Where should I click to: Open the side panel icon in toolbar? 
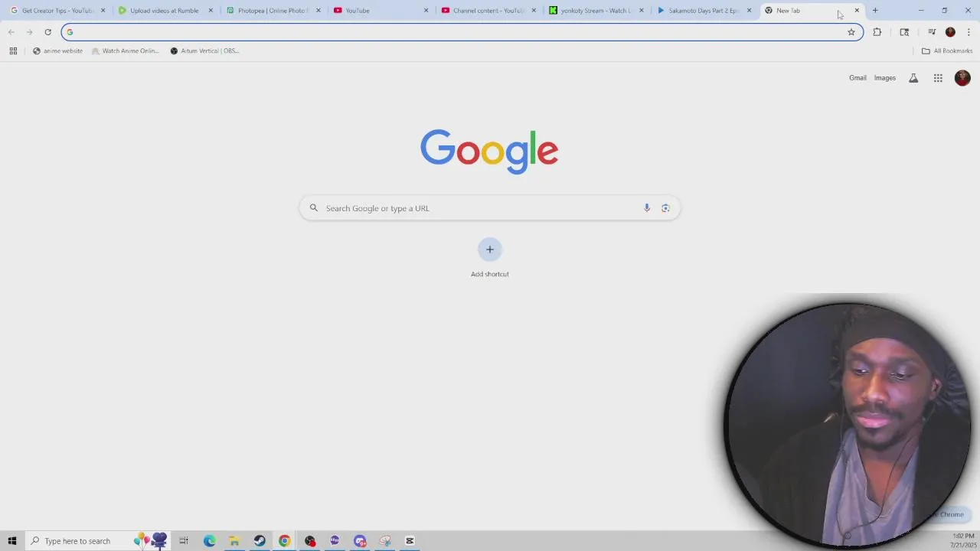904,32
